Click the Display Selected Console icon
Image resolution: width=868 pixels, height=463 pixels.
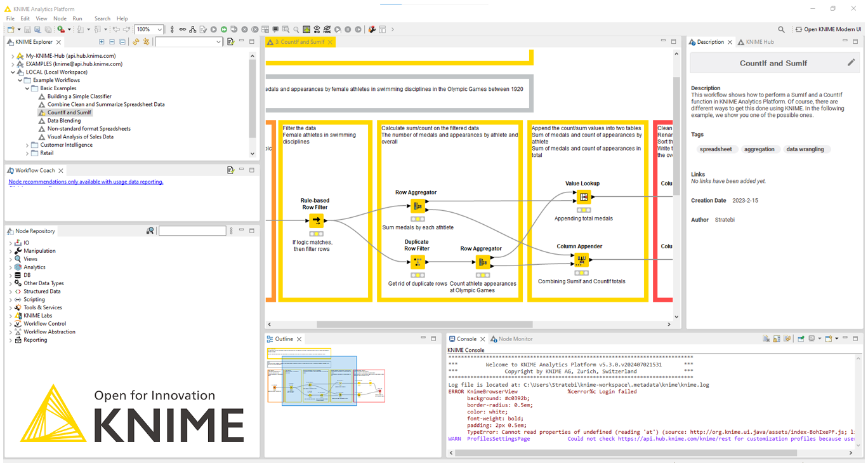(x=812, y=339)
